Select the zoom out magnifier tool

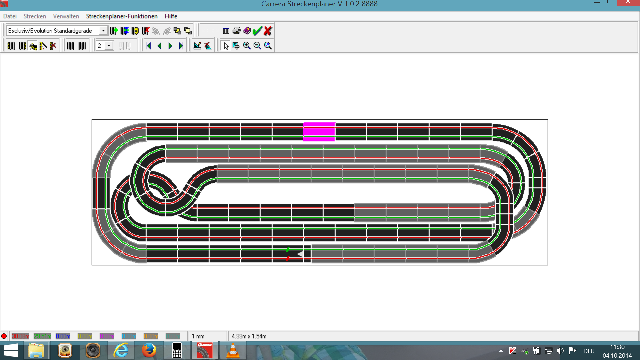coord(257,46)
